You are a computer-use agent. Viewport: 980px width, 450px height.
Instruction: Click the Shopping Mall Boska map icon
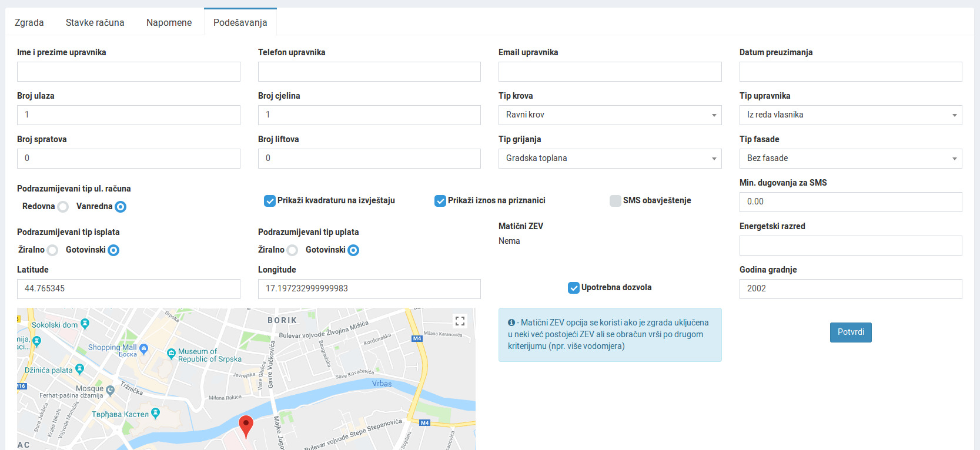[x=143, y=349]
